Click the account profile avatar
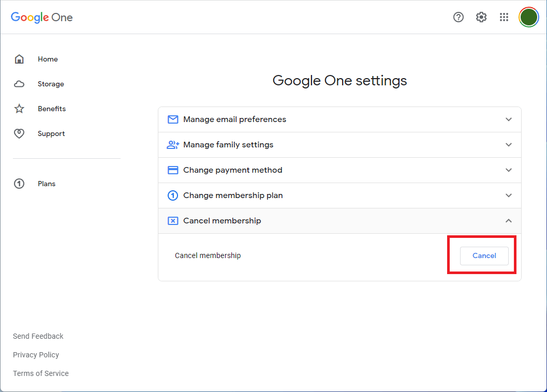The image size is (547, 392). click(x=528, y=17)
